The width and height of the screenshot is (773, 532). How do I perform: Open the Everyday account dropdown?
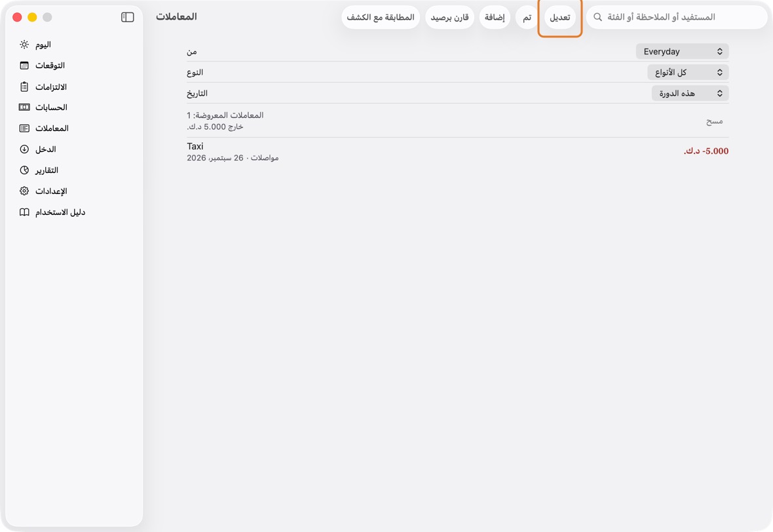click(x=683, y=51)
